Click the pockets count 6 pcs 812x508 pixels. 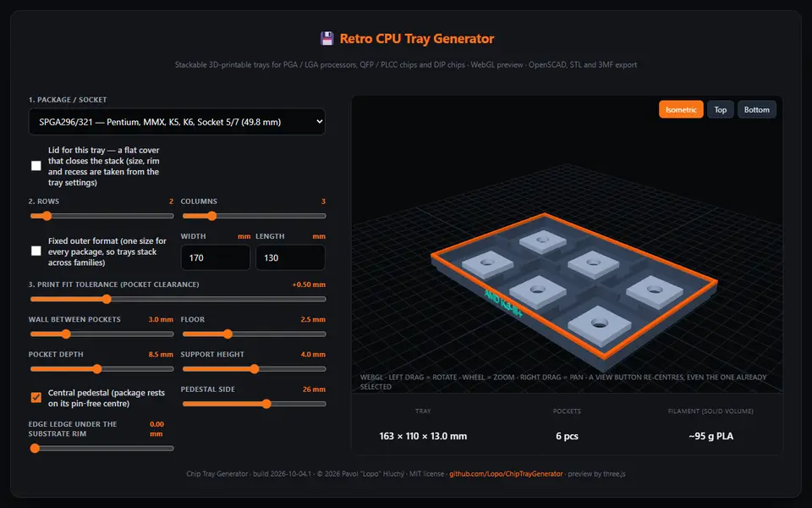(567, 436)
